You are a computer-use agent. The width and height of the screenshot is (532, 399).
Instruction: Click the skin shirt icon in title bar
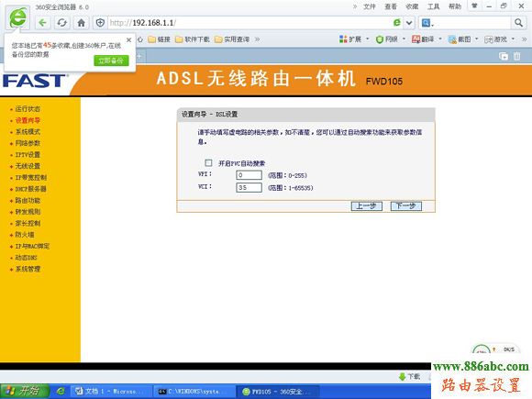[x=474, y=6]
